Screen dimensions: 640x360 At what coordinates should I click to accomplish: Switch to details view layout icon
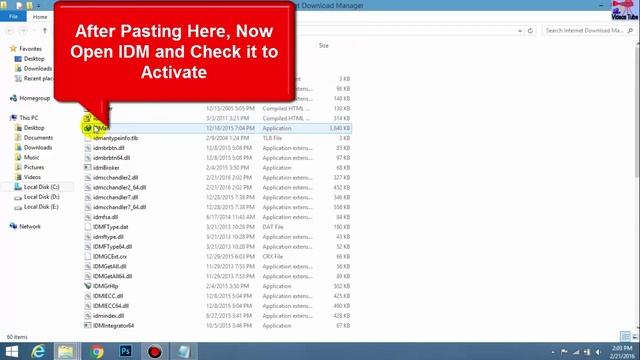click(625, 337)
